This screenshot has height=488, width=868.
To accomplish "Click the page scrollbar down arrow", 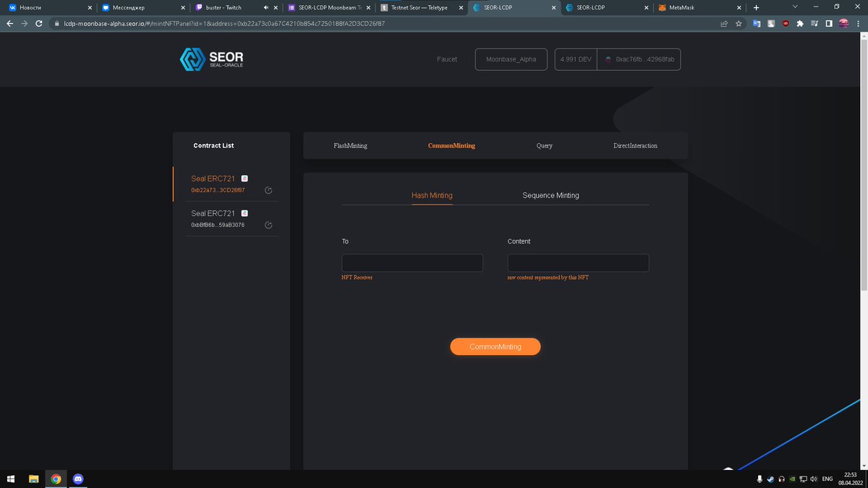I will click(x=864, y=466).
